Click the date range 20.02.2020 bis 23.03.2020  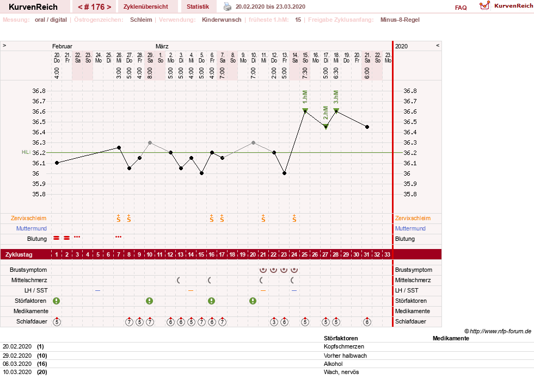[x=271, y=7]
